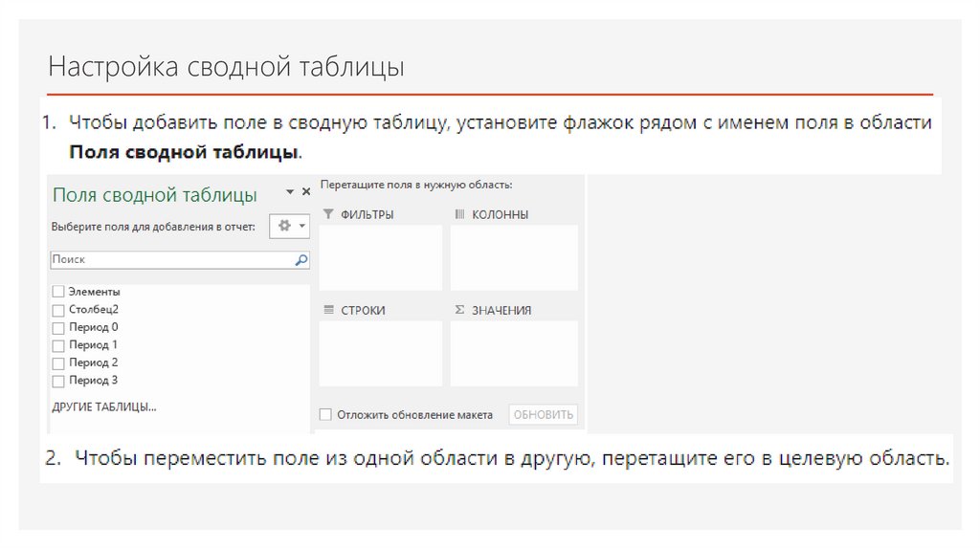
Task: Open the pane options dropdown arrow
Action: click(290, 191)
